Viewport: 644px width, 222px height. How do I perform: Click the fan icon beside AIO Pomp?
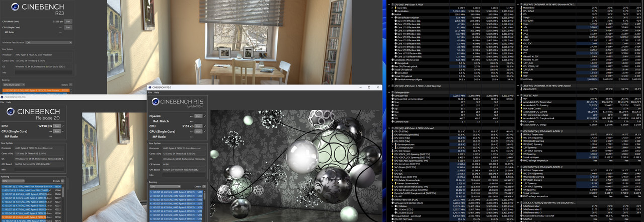coord(521,79)
